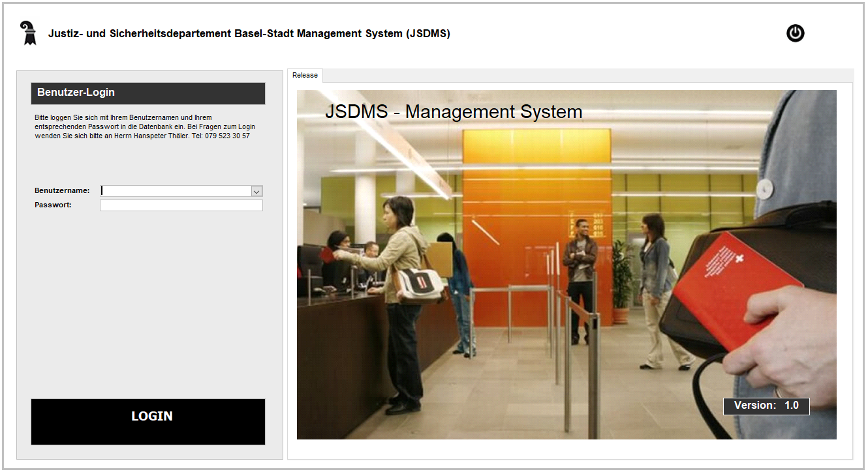Image resolution: width=868 pixels, height=474 pixels.
Task: Select the Benutzer-Login header bar
Action: click(x=147, y=93)
